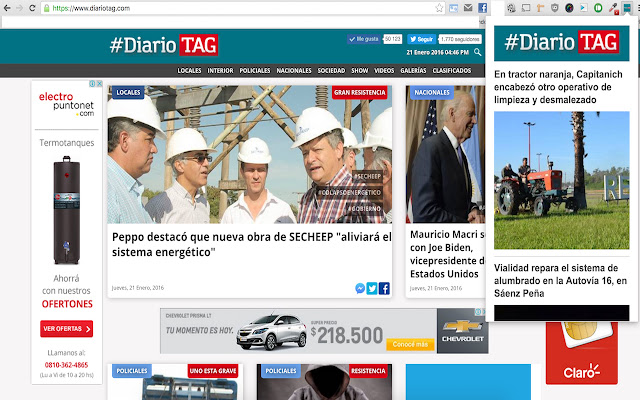Image resolution: width=640 pixels, height=400 pixels.
Task: Open the film reel extension icon
Action: tap(511, 8)
